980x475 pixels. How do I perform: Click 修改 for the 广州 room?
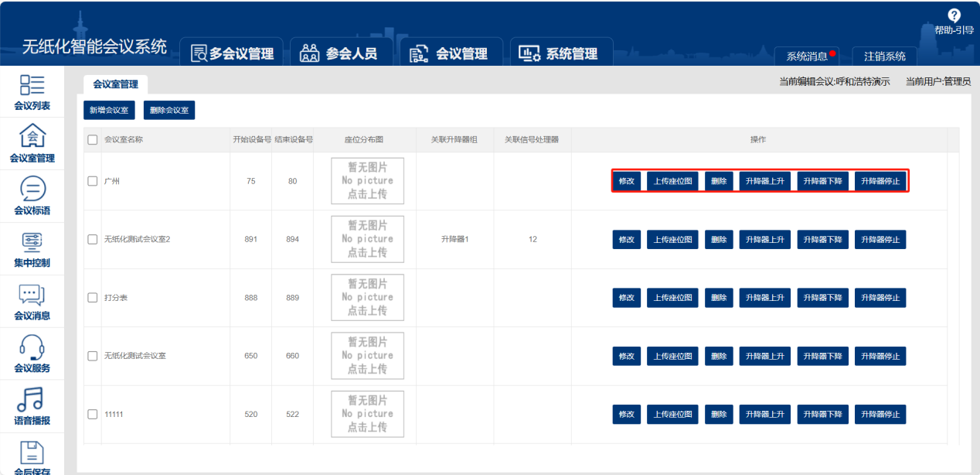(x=627, y=181)
